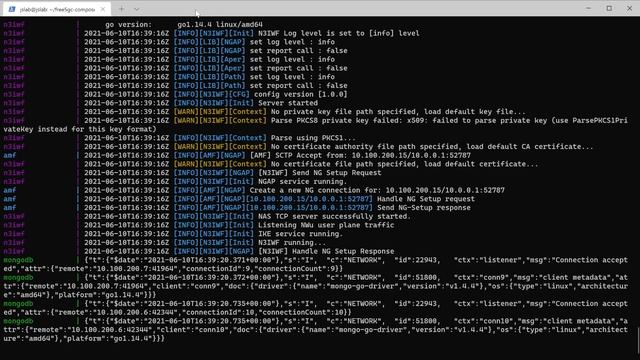This screenshot has height=360, width=640.
Task: Click the 'Parse using PKCS1...' message
Action: [x=313, y=138]
